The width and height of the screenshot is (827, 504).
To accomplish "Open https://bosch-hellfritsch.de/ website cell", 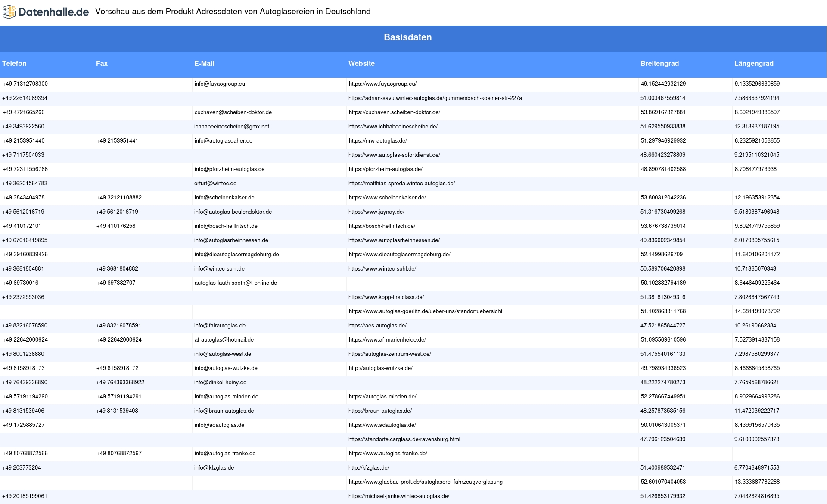I will 382,226.
